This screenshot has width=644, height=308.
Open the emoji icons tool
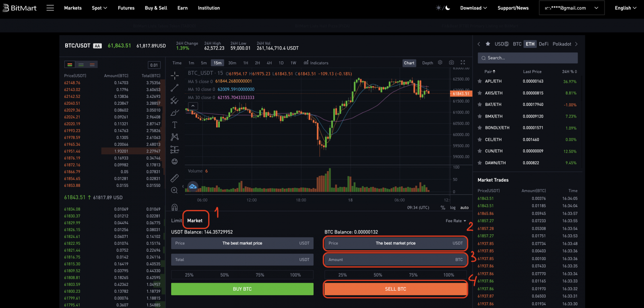(x=175, y=161)
